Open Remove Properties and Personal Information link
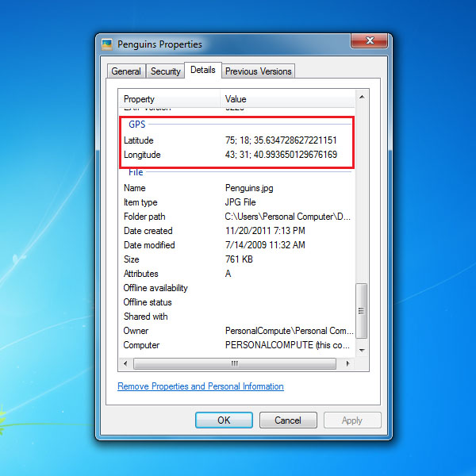The width and height of the screenshot is (476, 476). tap(201, 386)
